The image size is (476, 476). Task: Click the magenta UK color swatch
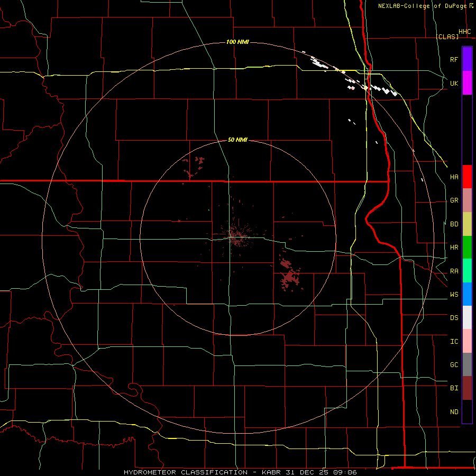coord(467,83)
